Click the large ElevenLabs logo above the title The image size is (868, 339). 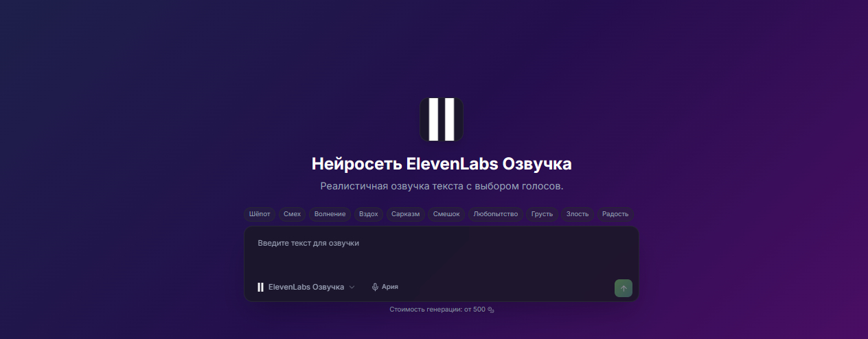click(x=442, y=119)
